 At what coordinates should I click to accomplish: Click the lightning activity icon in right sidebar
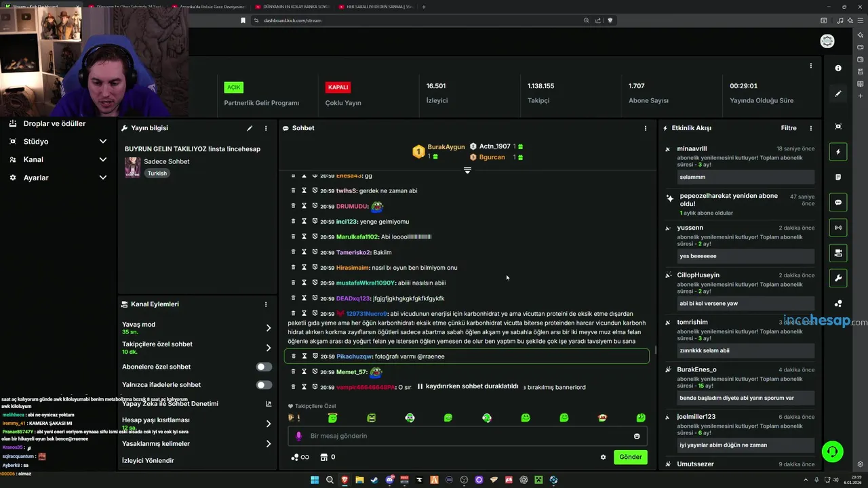click(x=838, y=152)
